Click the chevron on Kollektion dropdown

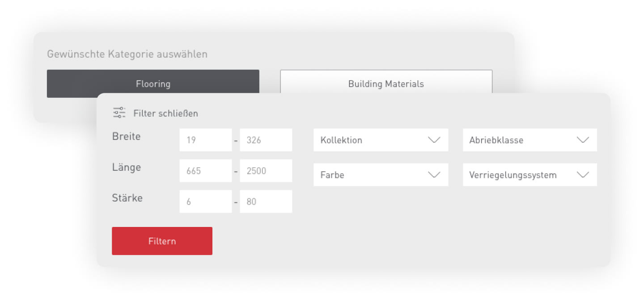click(x=434, y=140)
